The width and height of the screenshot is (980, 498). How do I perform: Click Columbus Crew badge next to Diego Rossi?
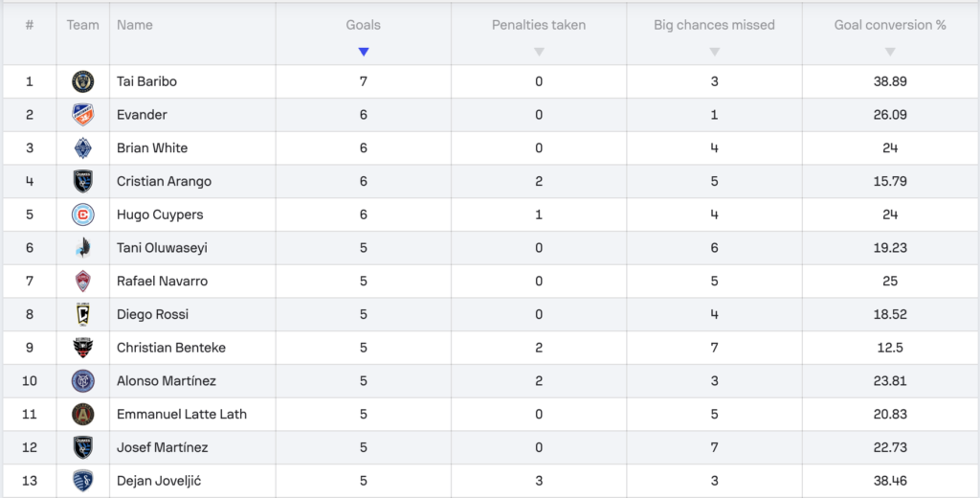[82, 314]
